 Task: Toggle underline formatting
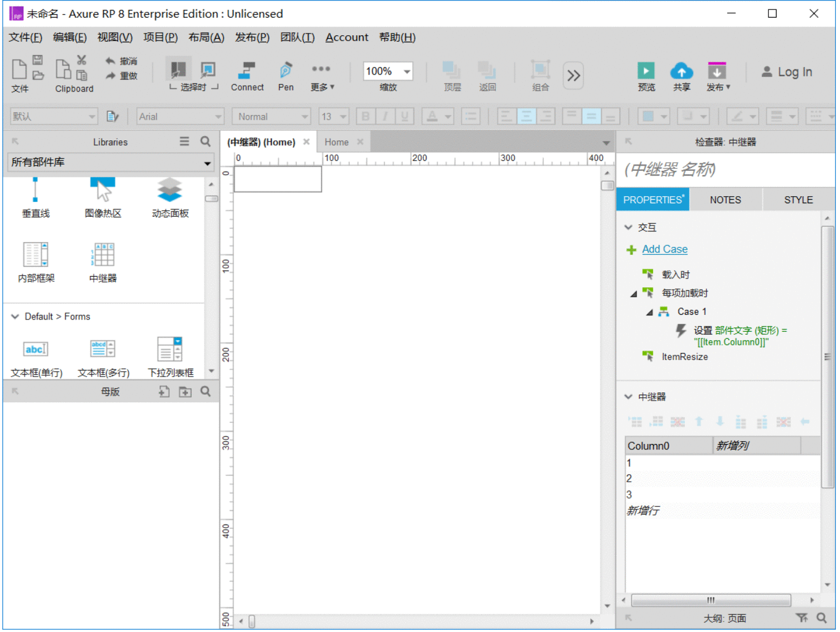[404, 116]
